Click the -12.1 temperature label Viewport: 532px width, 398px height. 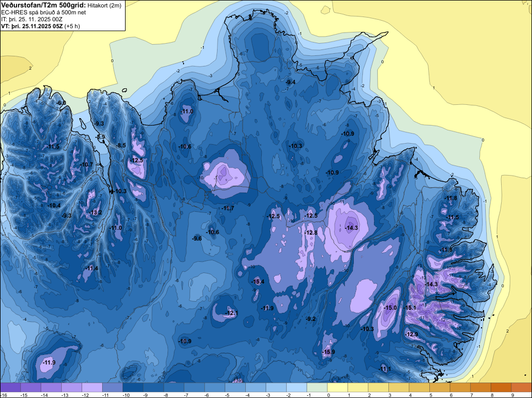231,313
